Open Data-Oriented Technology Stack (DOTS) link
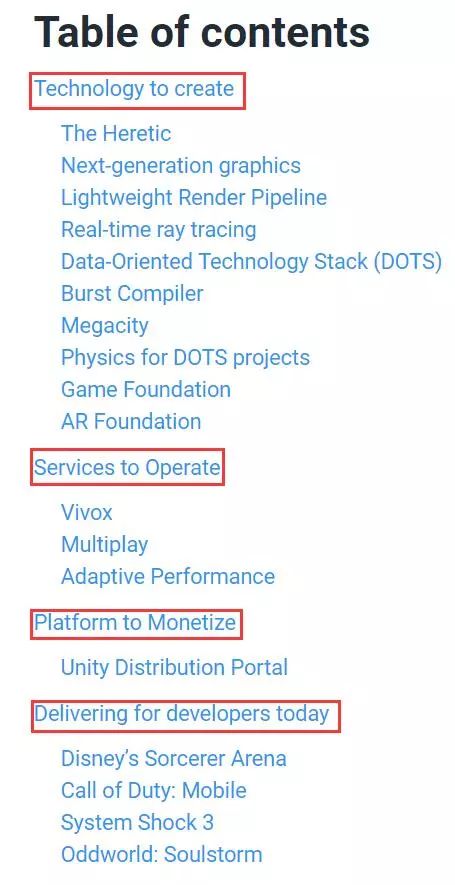The image size is (455, 885). pyautogui.click(x=251, y=262)
